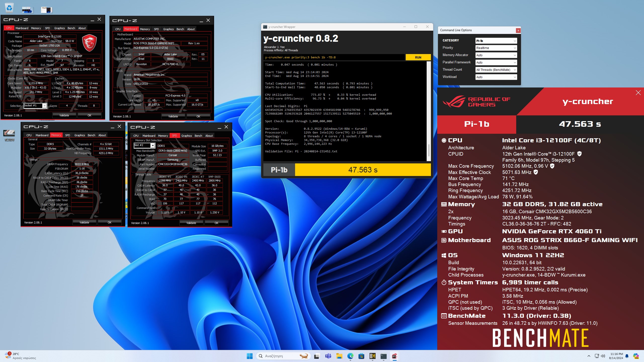Image resolution: width=644 pixels, height=362 pixels.
Task: Switch to CPU-Z MSI taskbar icon
Action: click(x=394, y=356)
